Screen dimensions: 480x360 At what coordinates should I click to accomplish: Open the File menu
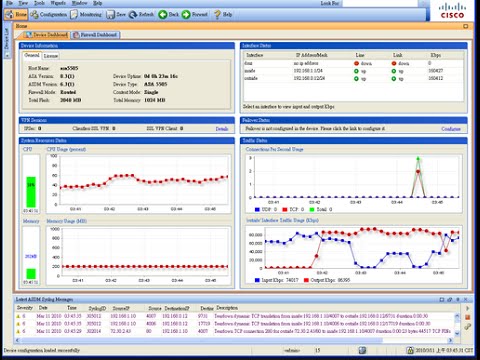9,3
